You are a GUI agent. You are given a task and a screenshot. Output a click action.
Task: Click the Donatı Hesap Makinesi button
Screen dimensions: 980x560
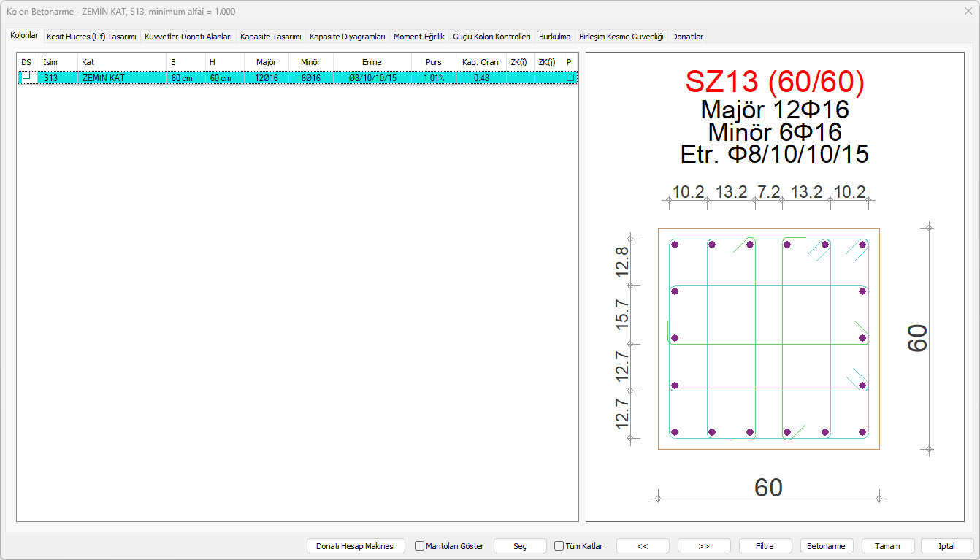[355, 546]
